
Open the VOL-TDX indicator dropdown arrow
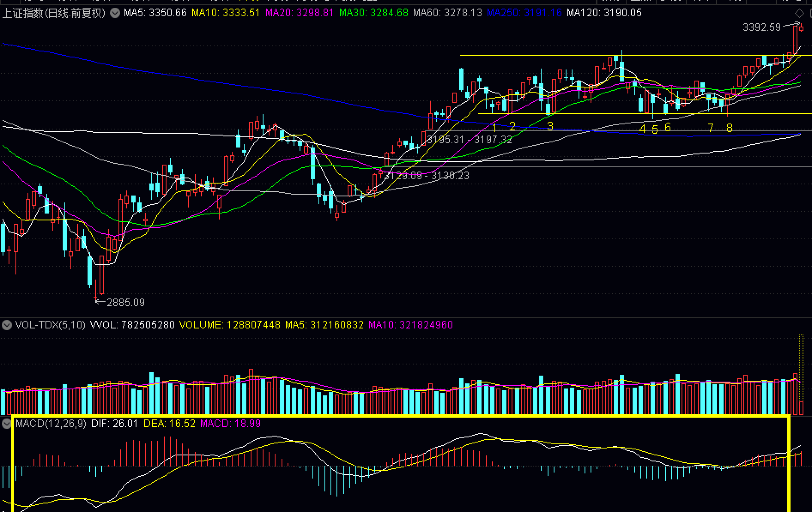click(x=6, y=325)
